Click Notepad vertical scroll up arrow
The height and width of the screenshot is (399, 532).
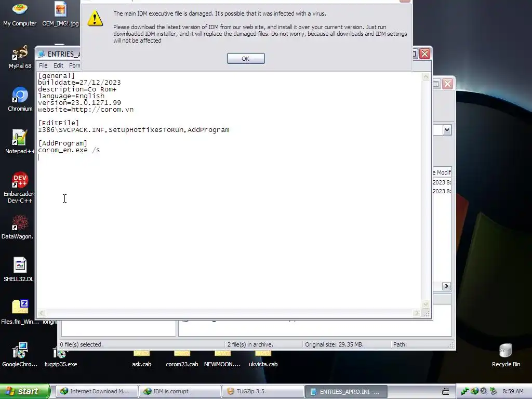(x=425, y=76)
